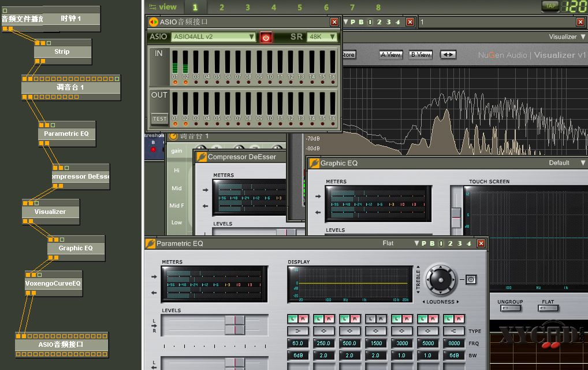Click the Graphic EQ meters output arrow

tap(318, 212)
